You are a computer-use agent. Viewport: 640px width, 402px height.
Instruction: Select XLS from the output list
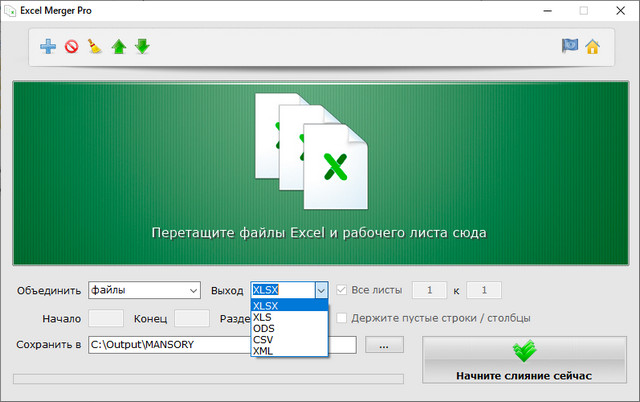click(x=263, y=317)
